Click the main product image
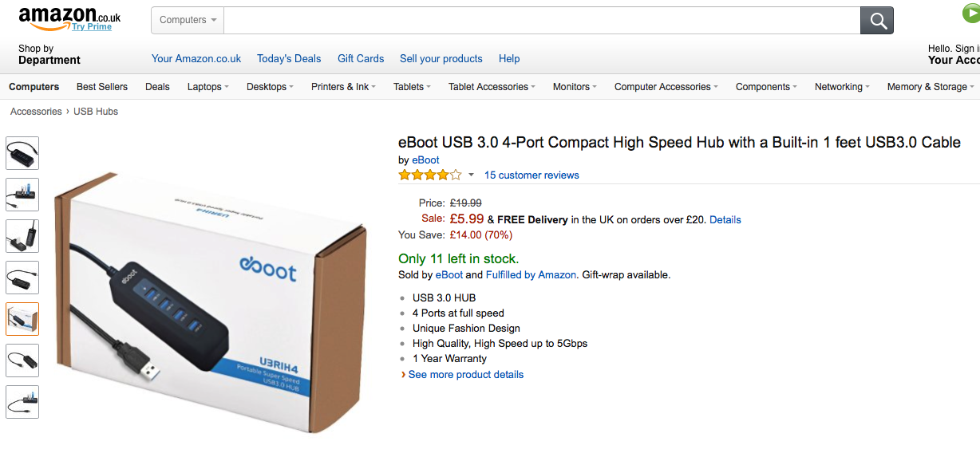The image size is (980, 457). click(211, 301)
